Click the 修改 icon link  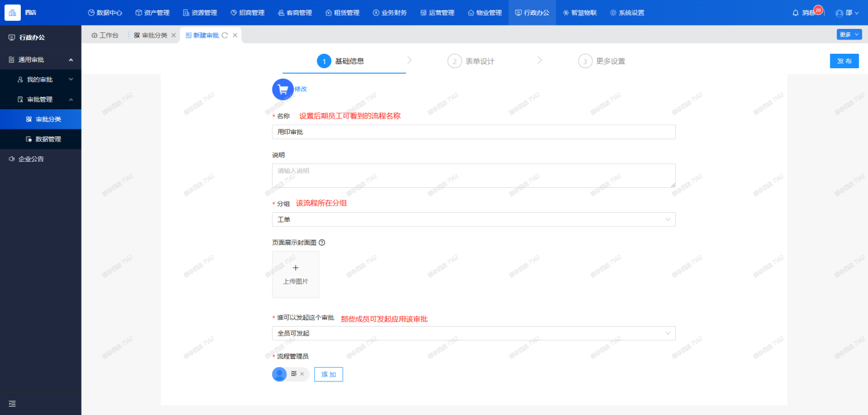[x=301, y=89]
